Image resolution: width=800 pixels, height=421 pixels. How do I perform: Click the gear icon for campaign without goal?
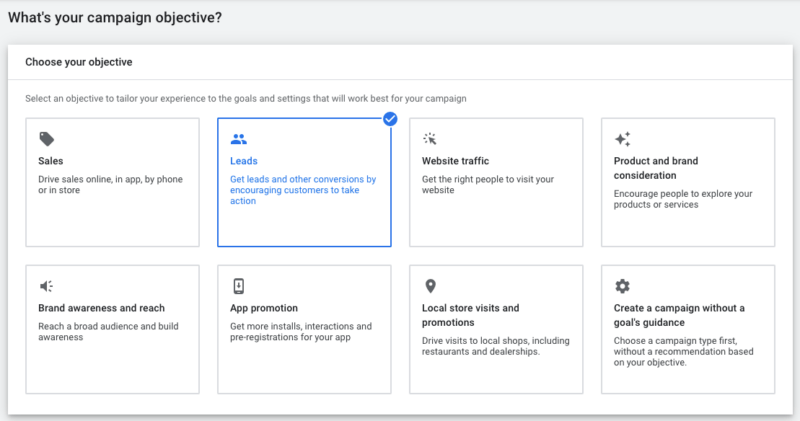pyautogui.click(x=622, y=286)
